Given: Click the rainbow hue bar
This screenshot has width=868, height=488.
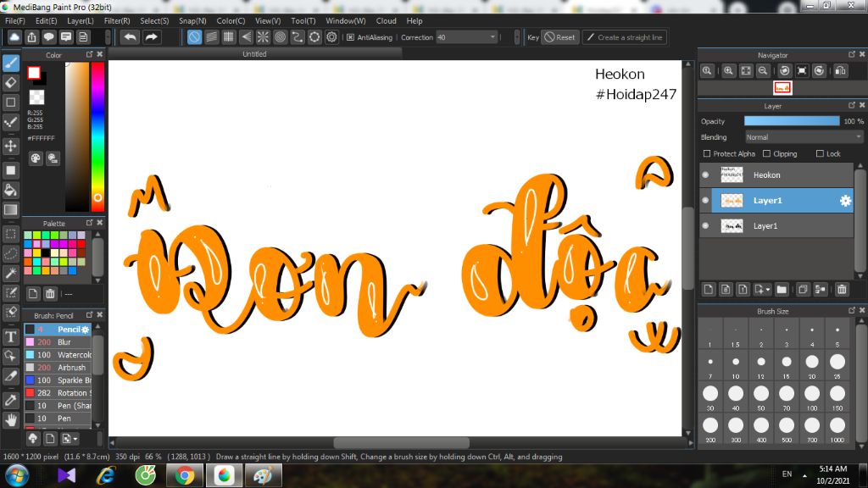Looking at the screenshot, I should (x=97, y=136).
